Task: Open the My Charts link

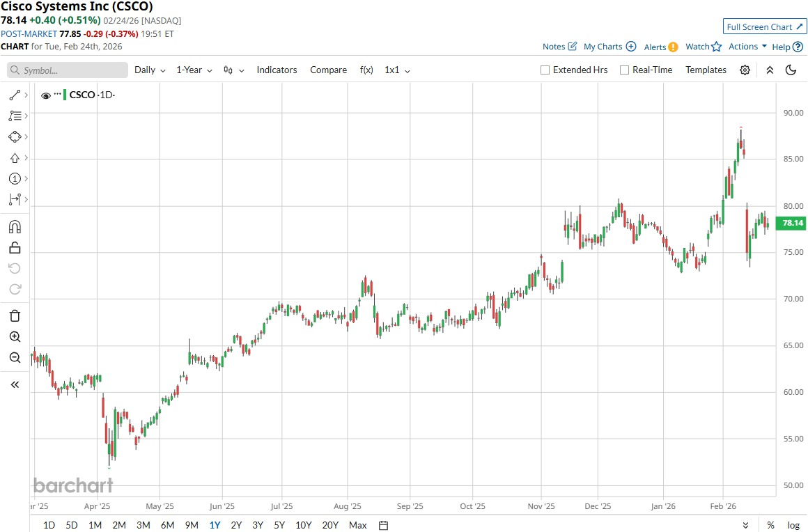Action: pos(609,47)
